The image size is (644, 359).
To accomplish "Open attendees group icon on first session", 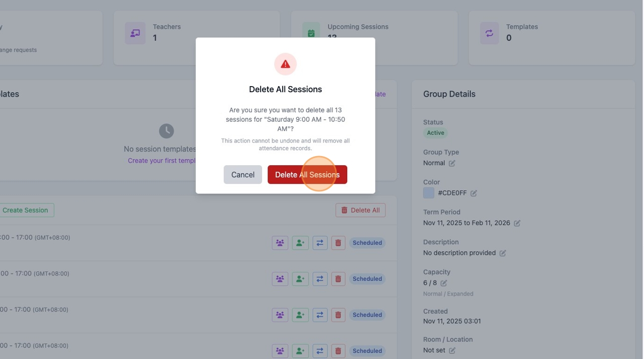I will pyautogui.click(x=280, y=243).
